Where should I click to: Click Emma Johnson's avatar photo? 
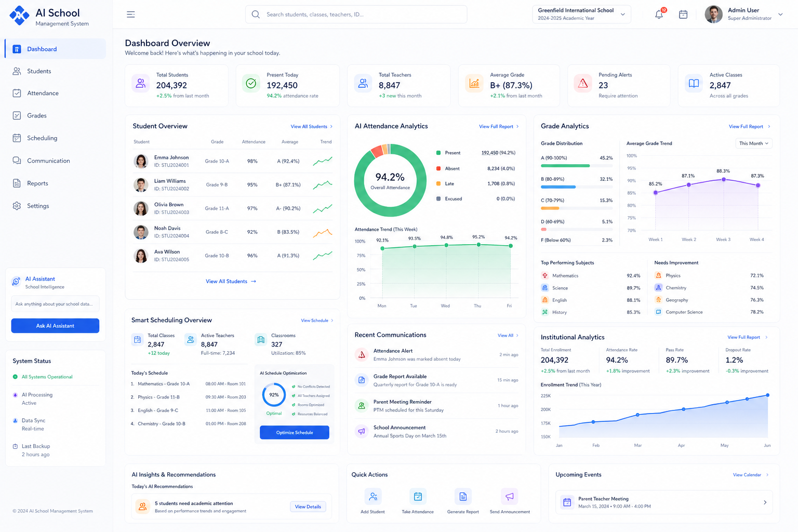[141, 161]
